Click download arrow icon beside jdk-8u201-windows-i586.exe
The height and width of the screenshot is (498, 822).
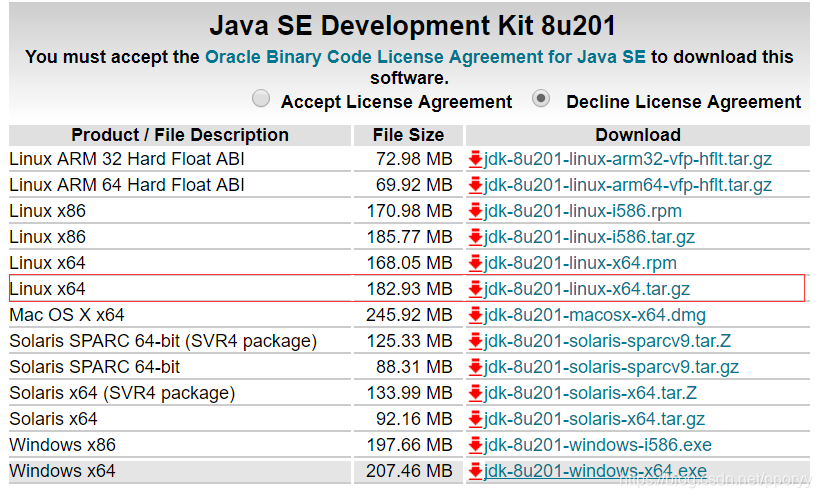pyautogui.click(x=475, y=445)
